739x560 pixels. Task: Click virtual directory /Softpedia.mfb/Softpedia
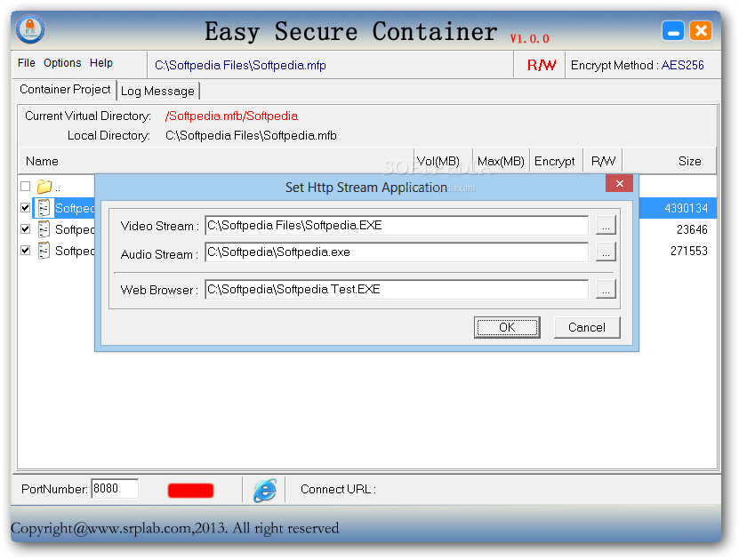[231, 116]
